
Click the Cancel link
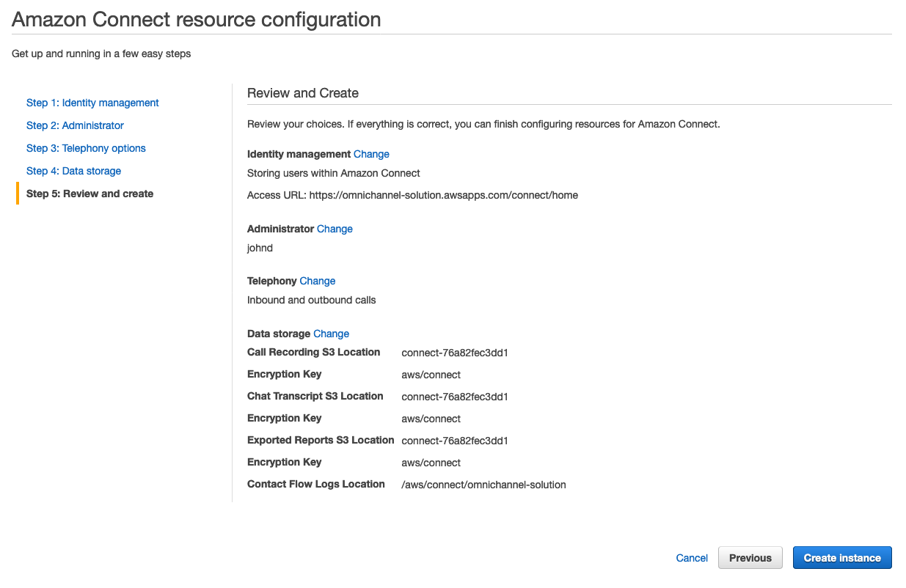692,558
